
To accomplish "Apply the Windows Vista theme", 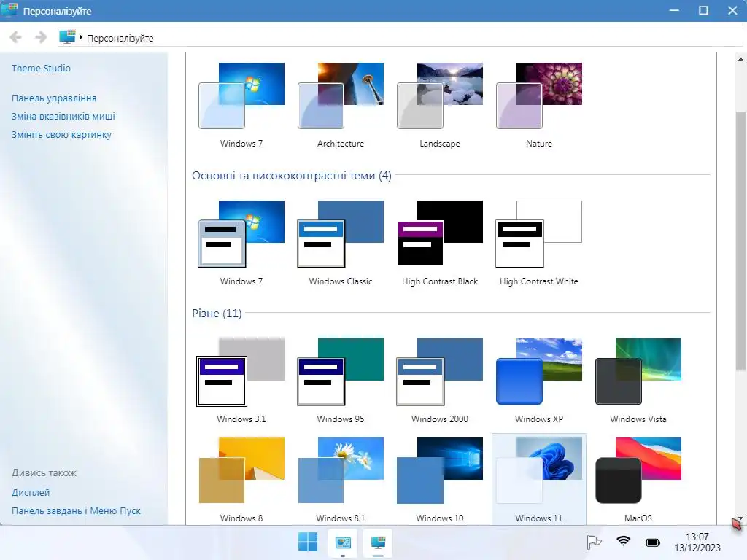I will click(x=638, y=371).
